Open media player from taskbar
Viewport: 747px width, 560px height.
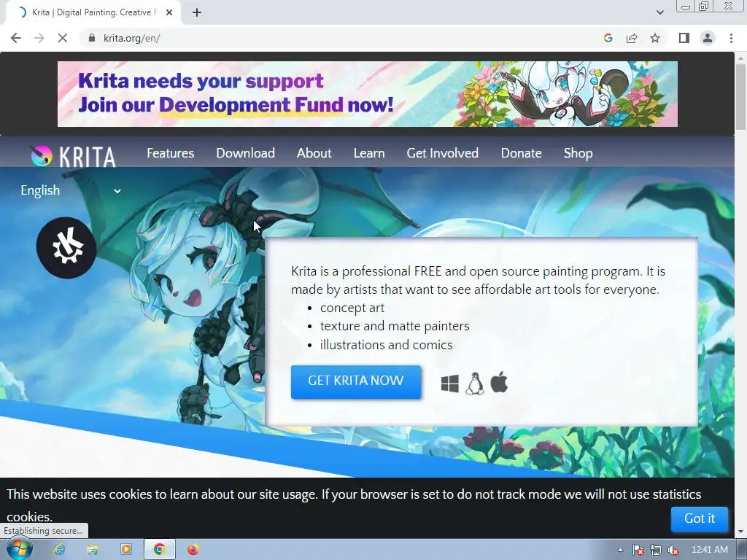(x=125, y=550)
